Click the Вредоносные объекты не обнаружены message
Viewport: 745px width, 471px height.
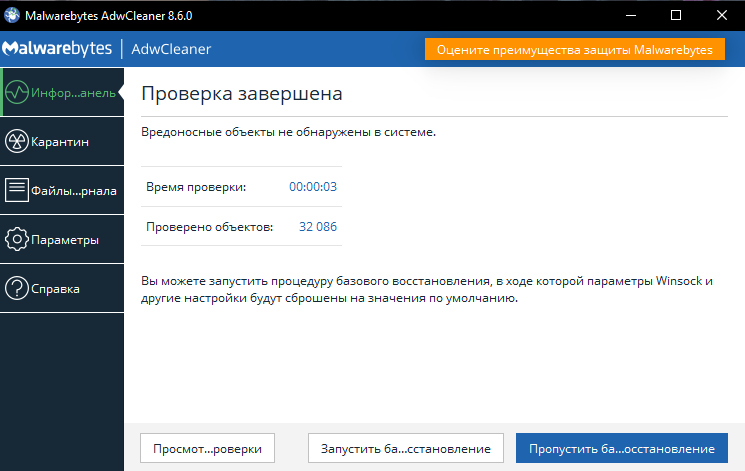click(288, 132)
